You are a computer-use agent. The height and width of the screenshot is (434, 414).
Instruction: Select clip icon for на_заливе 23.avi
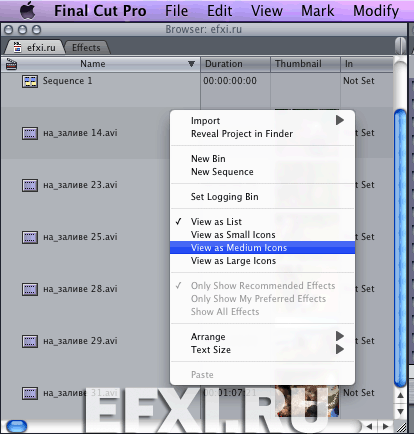30,185
